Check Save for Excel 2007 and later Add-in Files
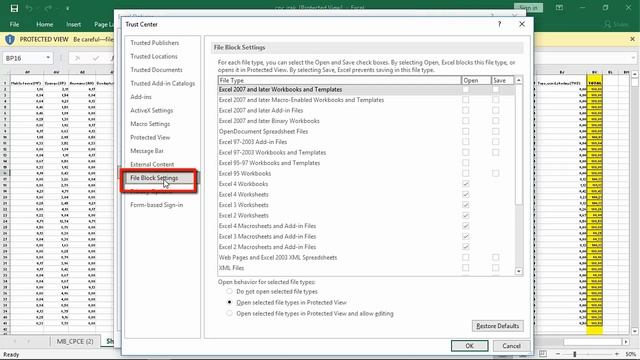 pyautogui.click(x=495, y=110)
